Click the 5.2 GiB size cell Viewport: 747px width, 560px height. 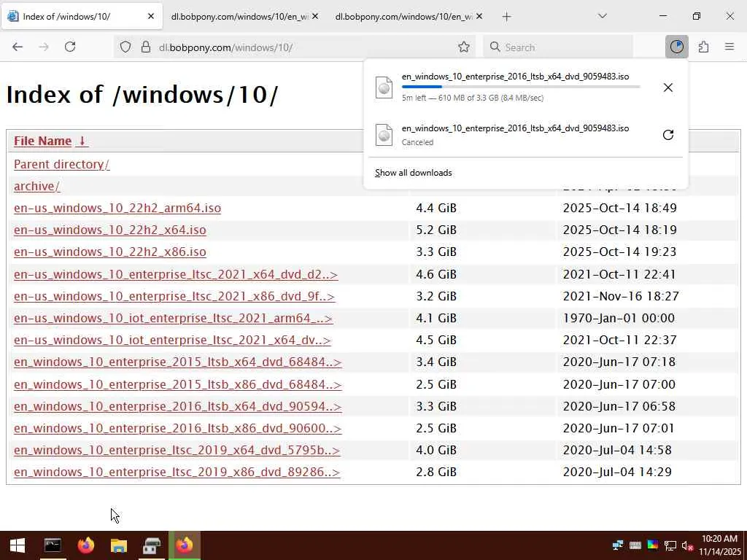click(436, 230)
